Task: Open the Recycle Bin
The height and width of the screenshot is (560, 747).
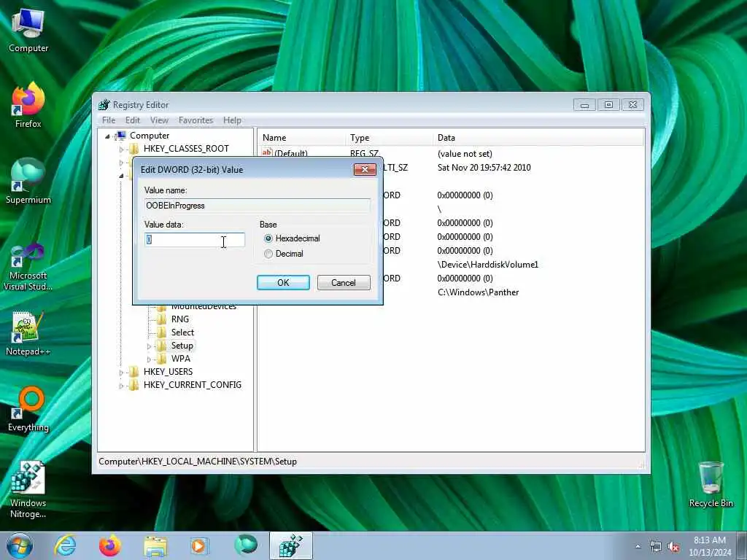Action: [x=711, y=484]
